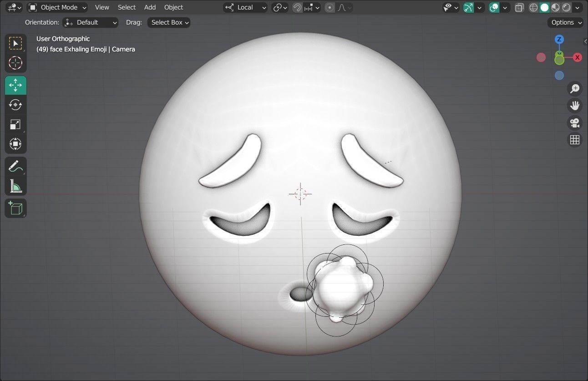Viewport: 588px width, 381px height.
Task: Open the Object menu
Action: [173, 7]
